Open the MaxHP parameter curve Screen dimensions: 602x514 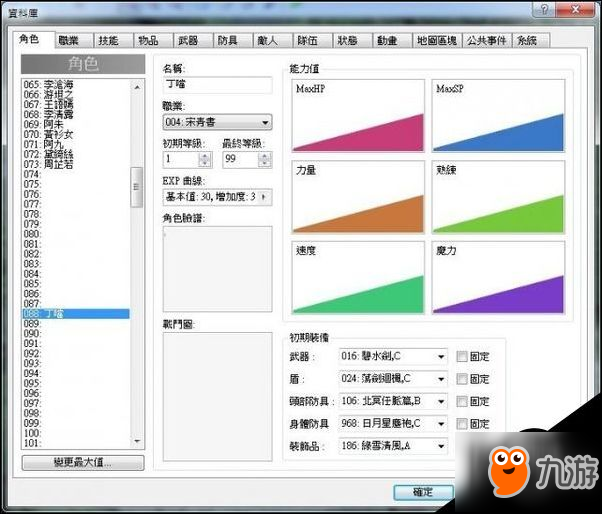tap(358, 116)
